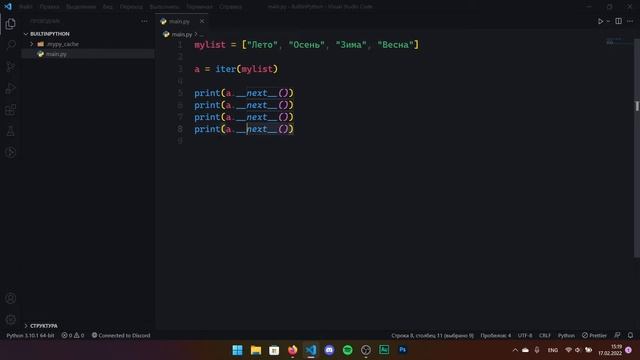The image size is (640, 360).
Task: Show hidden system tray icons
Action: click(515, 350)
